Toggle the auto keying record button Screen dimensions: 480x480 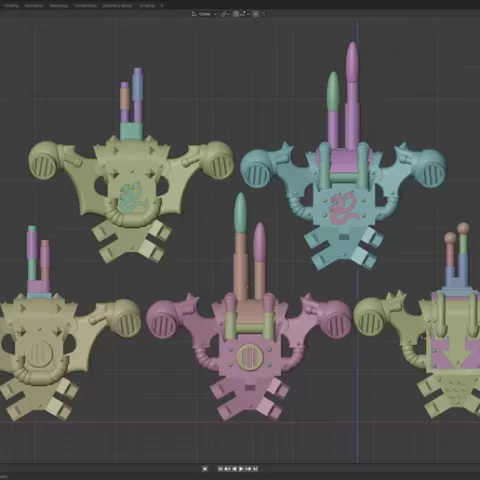[x=205, y=469]
